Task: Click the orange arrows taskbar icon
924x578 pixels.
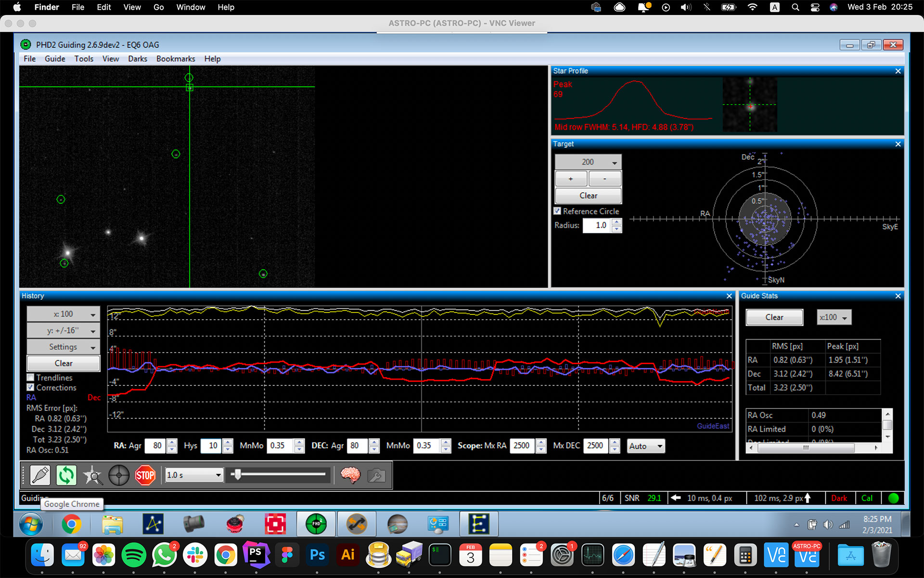Action: 357,524
